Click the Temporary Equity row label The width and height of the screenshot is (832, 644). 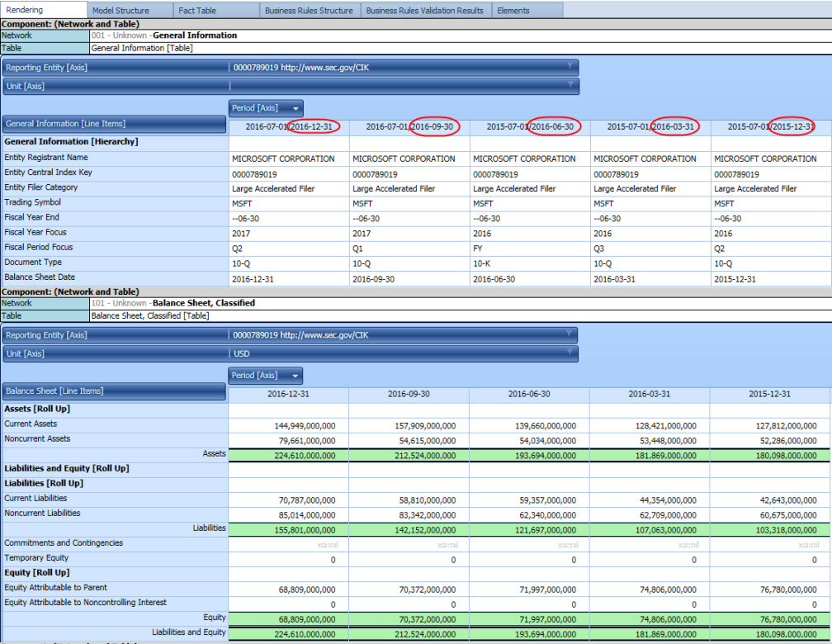coord(36,558)
